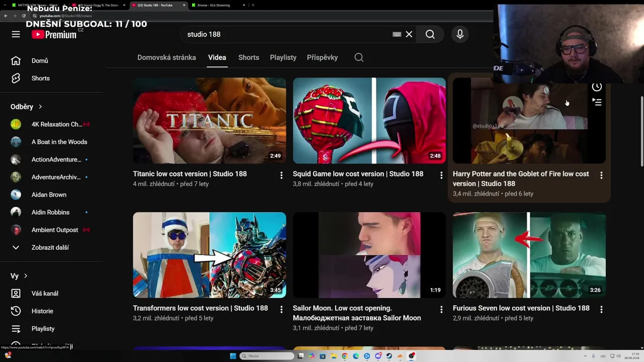Open Microsoft Edge from the taskbar

click(x=356, y=356)
